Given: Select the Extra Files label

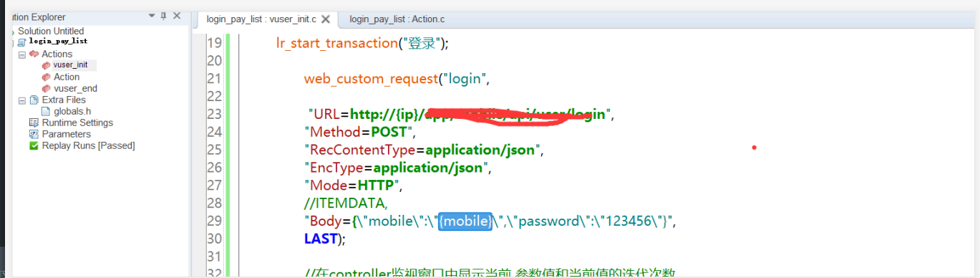Looking at the screenshot, I should click(x=64, y=100).
